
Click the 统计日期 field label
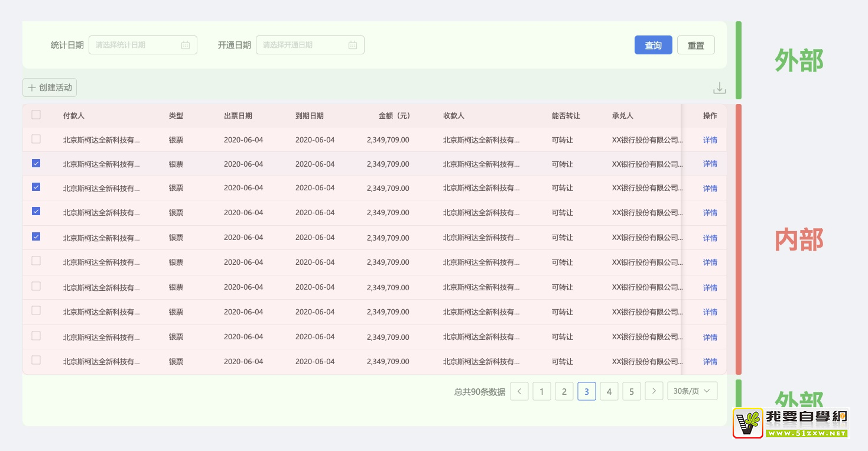click(x=67, y=45)
